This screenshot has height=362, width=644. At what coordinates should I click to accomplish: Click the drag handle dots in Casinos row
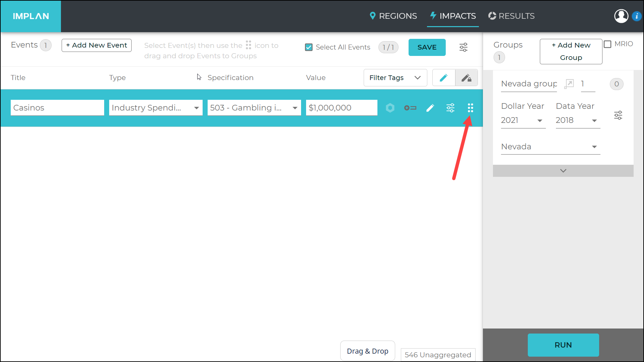pyautogui.click(x=471, y=108)
